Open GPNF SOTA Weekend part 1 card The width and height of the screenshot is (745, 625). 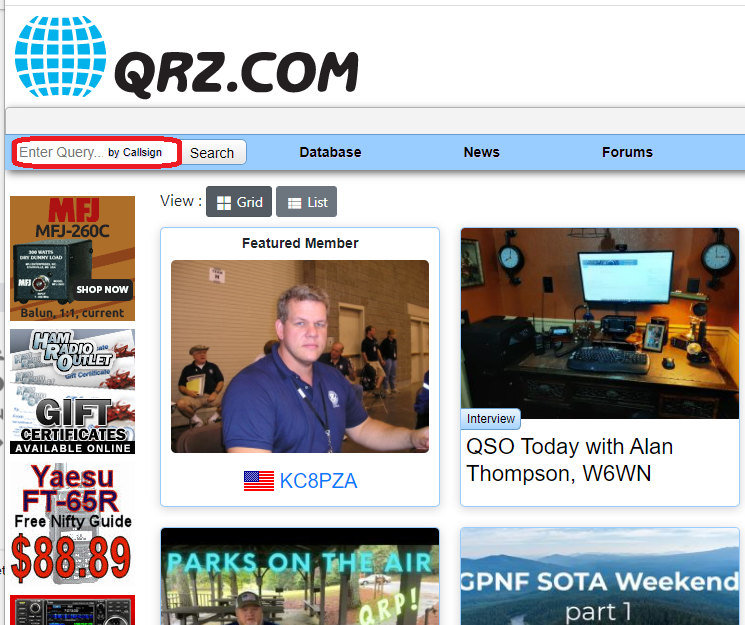click(x=600, y=576)
